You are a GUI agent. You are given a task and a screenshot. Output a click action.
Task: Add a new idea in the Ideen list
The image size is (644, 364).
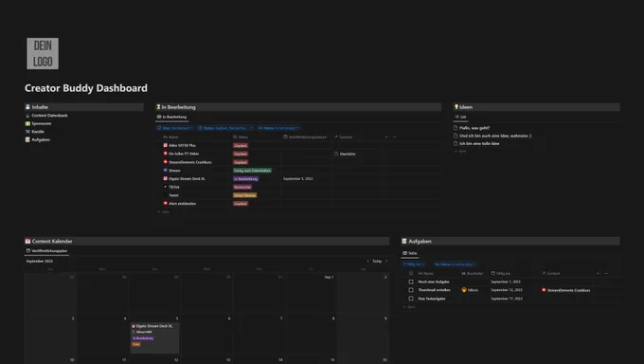[460, 152]
